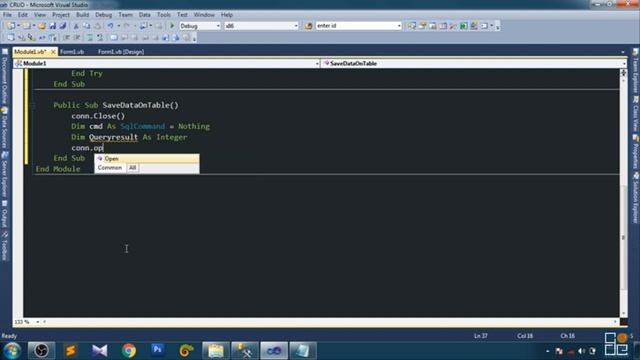This screenshot has width=640, height=360.
Task: Open the Properties Window toolbar icon
Action: [x=422, y=26]
